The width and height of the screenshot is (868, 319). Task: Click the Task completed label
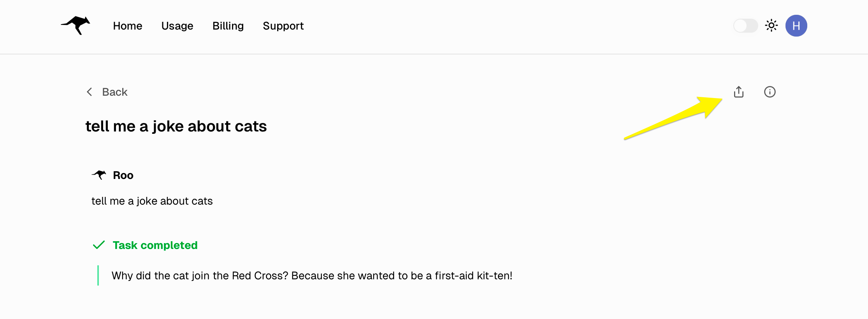(155, 245)
